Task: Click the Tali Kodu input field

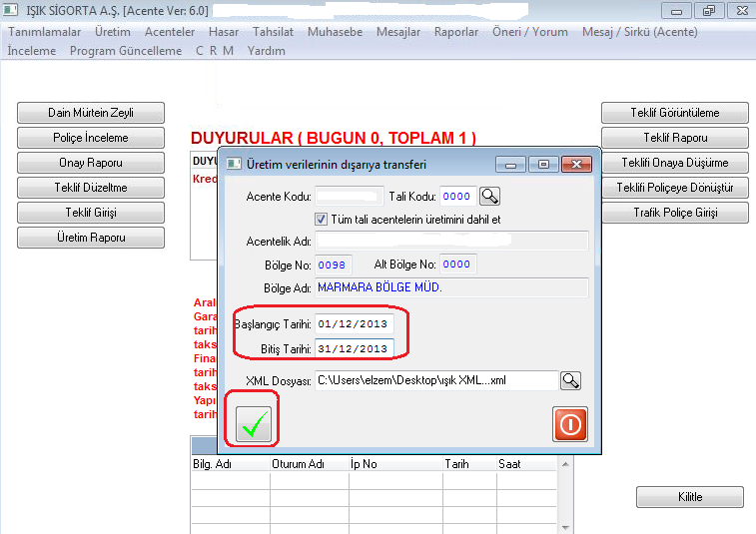Action: [x=456, y=197]
